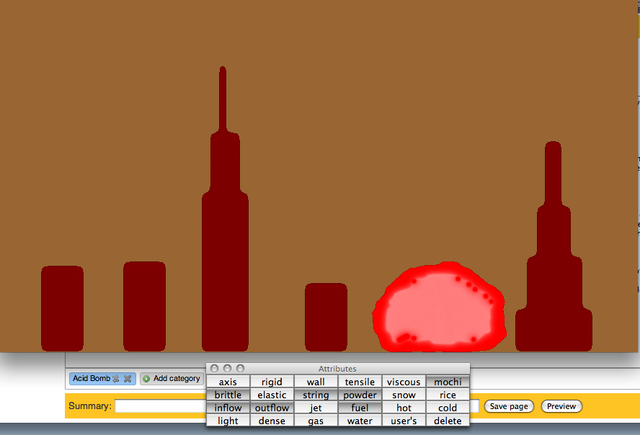Click the delete button in Attributes
The width and height of the screenshot is (640, 435).
(x=448, y=421)
